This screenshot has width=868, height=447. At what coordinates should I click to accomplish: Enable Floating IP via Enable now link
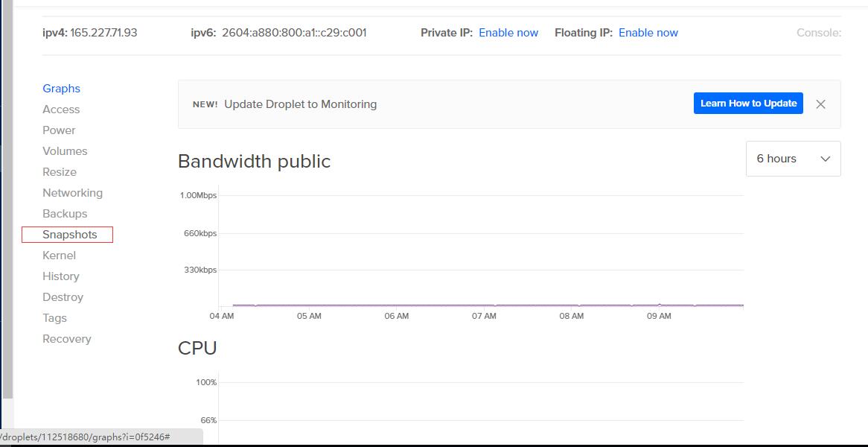point(648,33)
